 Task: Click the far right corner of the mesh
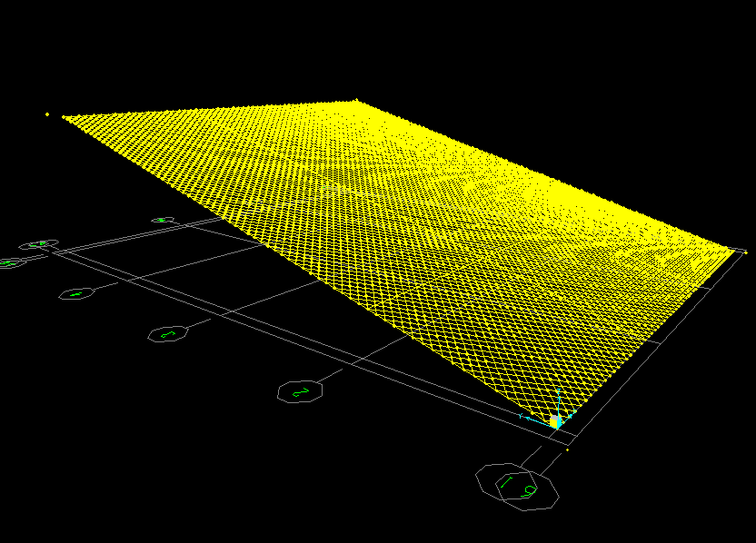pyautogui.click(x=732, y=249)
